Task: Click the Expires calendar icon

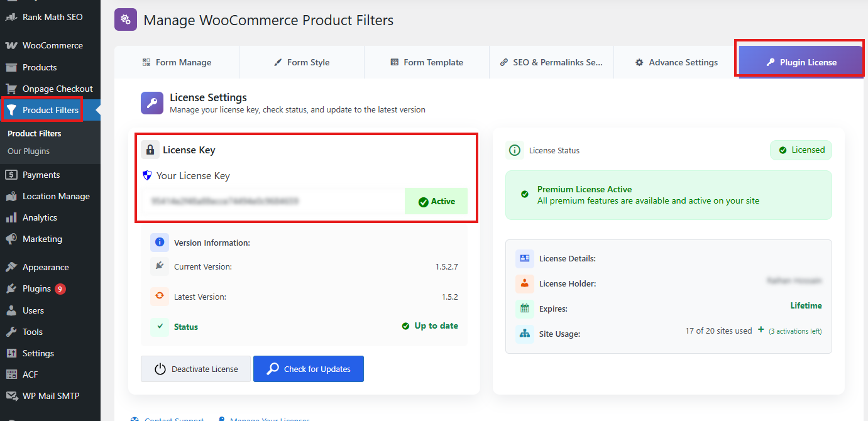Action: tap(525, 309)
